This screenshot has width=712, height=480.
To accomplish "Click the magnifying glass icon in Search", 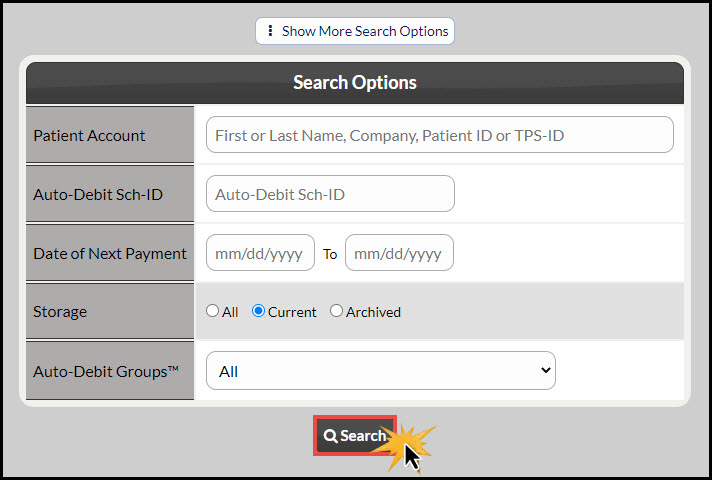I will pos(330,436).
